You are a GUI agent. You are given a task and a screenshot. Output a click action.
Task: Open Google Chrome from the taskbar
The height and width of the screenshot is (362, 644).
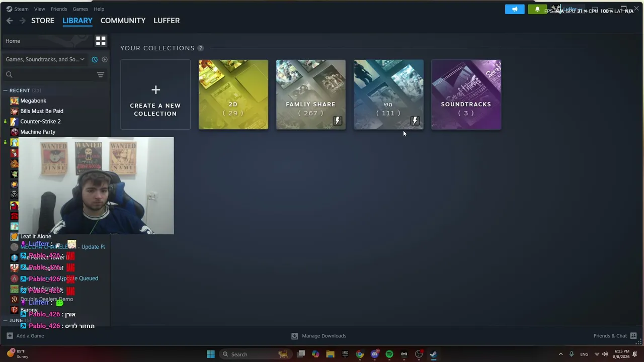(x=360, y=354)
